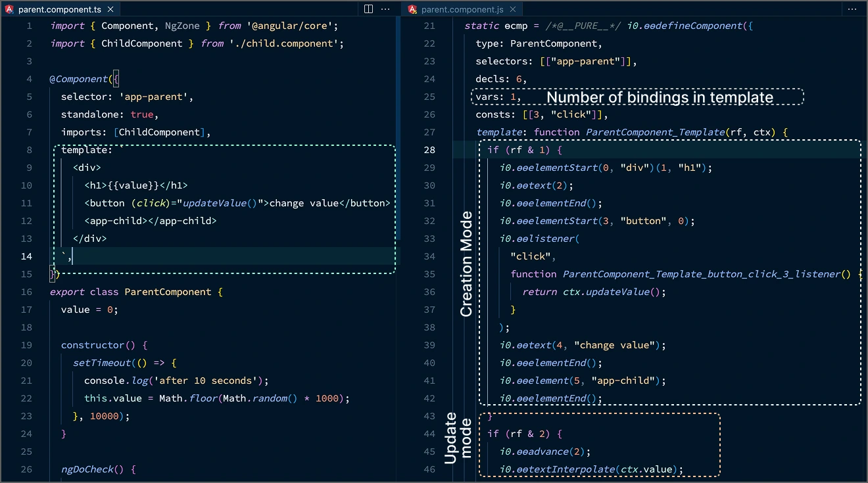Viewport: 868px width, 483px height.
Task: Open More Actions menu of right editor group
Action: pos(854,9)
